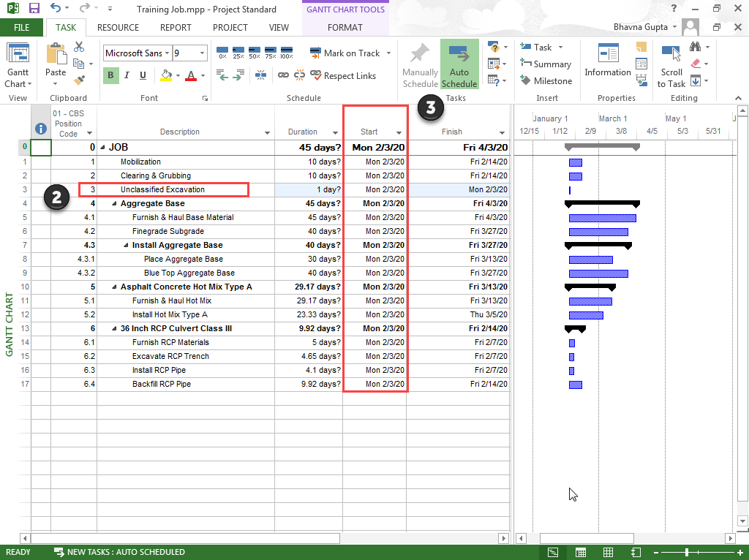
Task: Select the Task Usage view in status bar
Action: 581,552
